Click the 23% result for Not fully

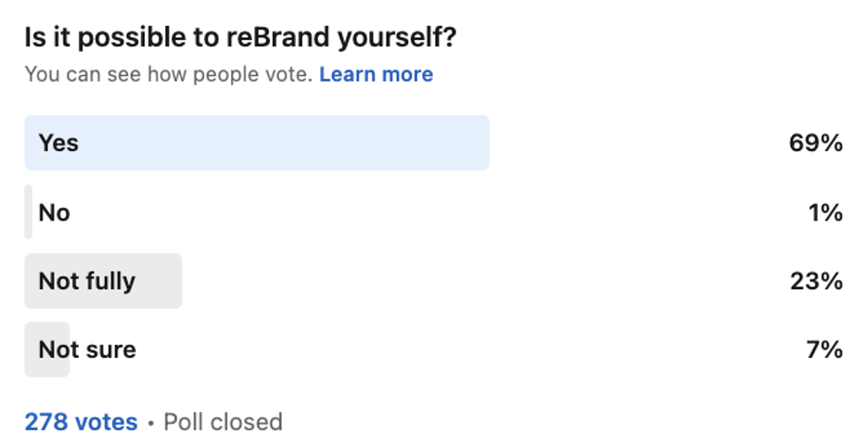pos(816,281)
